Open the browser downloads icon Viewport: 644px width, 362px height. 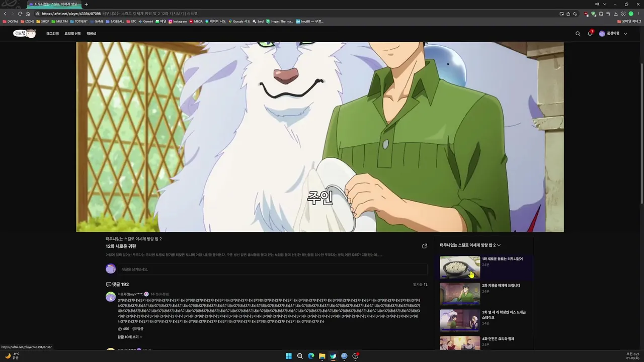point(616,14)
